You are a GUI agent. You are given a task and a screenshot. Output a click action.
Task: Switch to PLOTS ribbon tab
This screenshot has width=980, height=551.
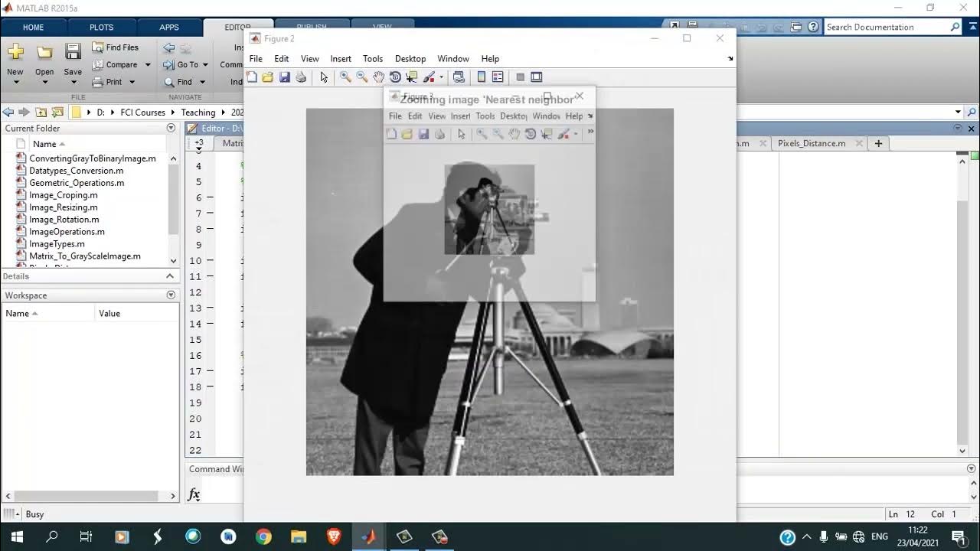tap(101, 28)
